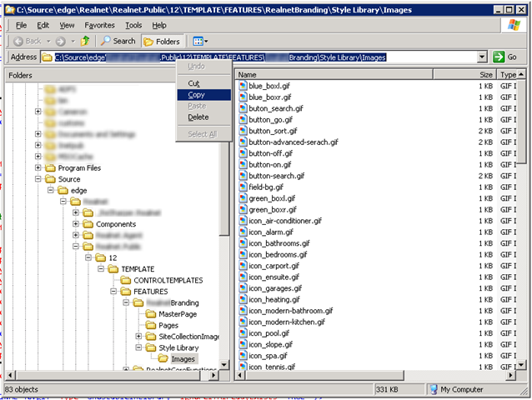This screenshot has height=400, width=532.
Task: Open the View menu
Action: click(x=67, y=26)
